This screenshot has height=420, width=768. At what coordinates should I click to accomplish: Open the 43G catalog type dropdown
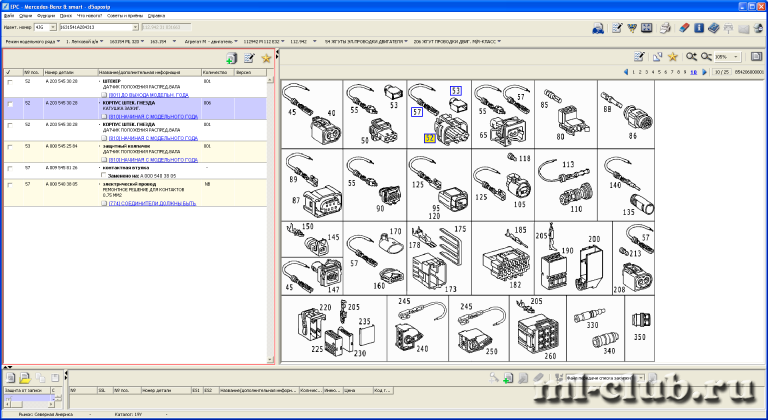click(x=53, y=27)
